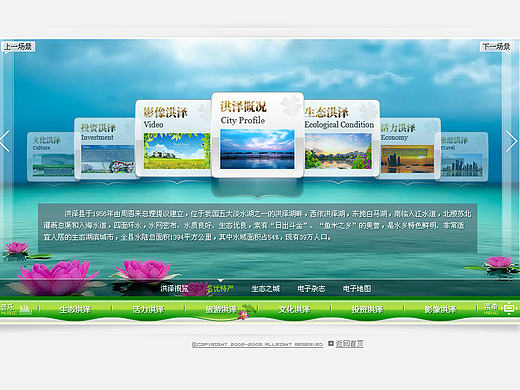
Task: Click the 下一场景 next scene button
Action: pos(496,46)
